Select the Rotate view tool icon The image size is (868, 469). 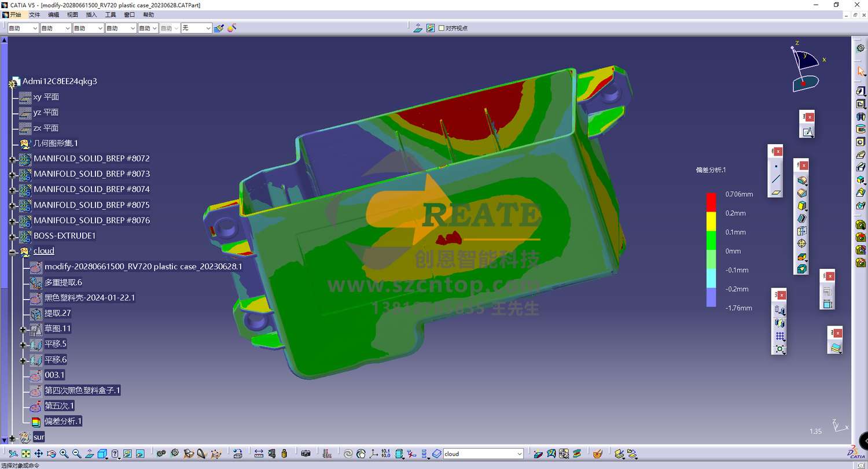tap(51, 454)
